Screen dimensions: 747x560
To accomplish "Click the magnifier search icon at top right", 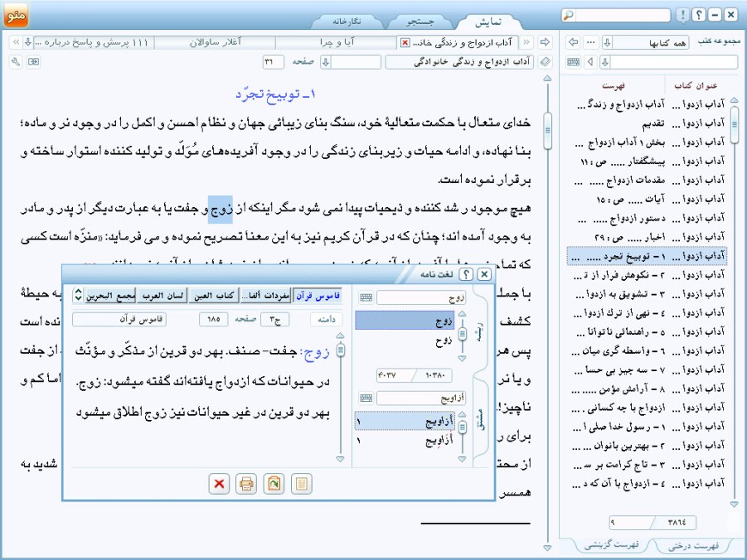I will (x=568, y=15).
